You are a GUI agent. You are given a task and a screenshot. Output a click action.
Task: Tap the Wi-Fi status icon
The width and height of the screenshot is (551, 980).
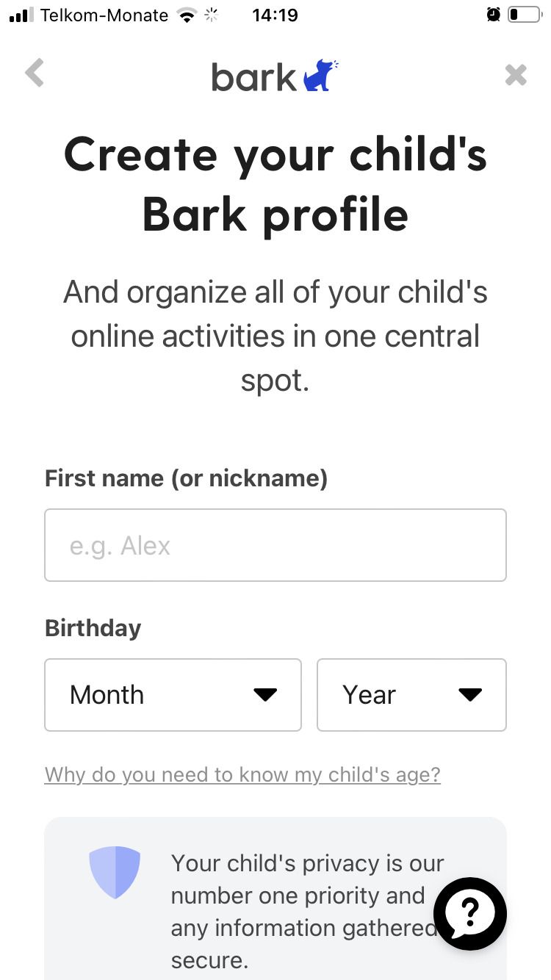tap(188, 15)
